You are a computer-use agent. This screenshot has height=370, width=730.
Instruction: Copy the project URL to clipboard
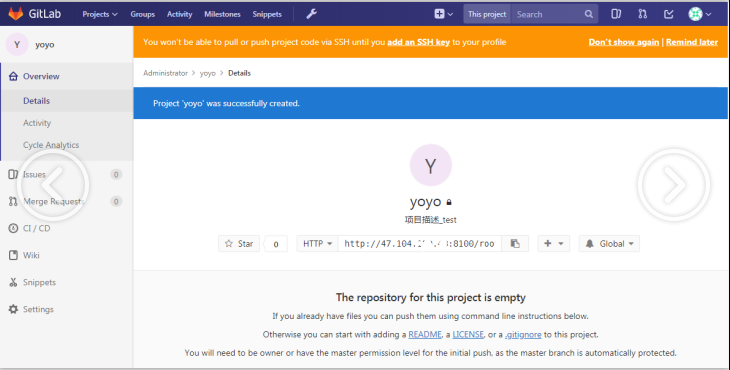(x=515, y=243)
